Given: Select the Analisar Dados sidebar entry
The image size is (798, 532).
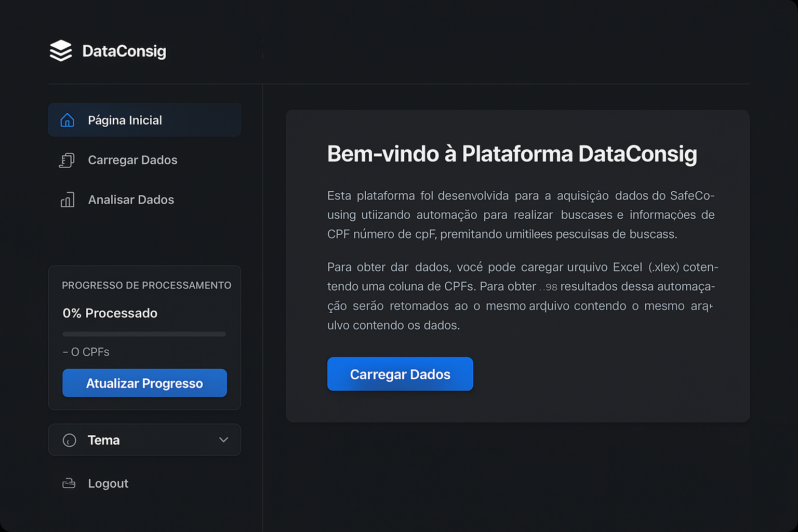Looking at the screenshot, I should 131,199.
